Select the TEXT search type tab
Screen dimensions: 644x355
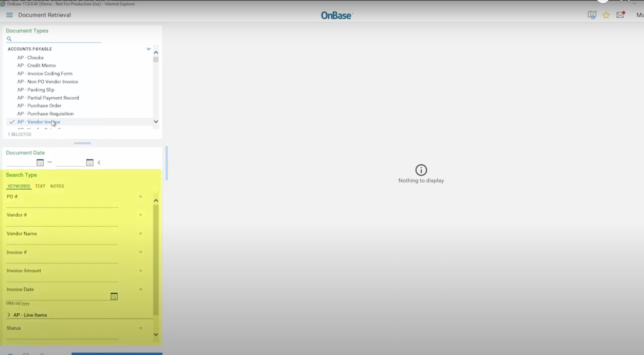[40, 186]
